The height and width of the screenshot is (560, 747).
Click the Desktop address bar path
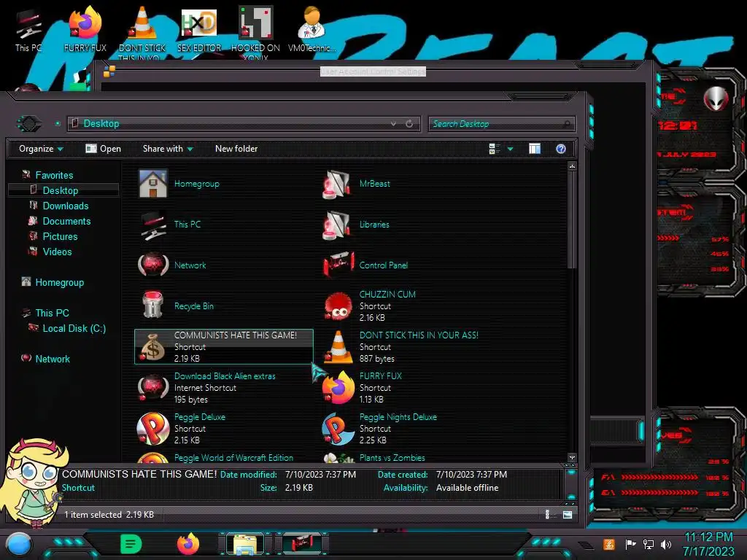pos(101,124)
